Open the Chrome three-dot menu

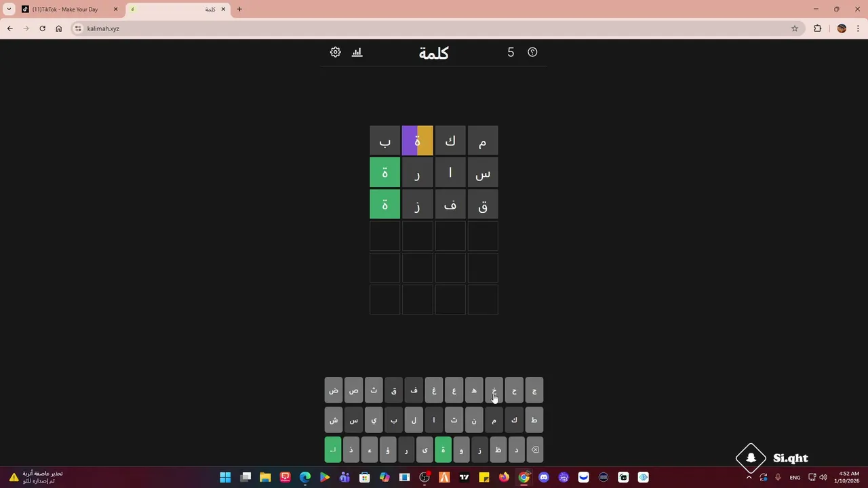[858, 28]
